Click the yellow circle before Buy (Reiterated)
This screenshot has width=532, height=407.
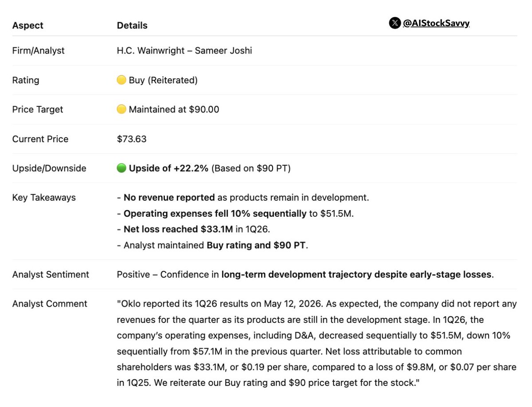tap(121, 80)
